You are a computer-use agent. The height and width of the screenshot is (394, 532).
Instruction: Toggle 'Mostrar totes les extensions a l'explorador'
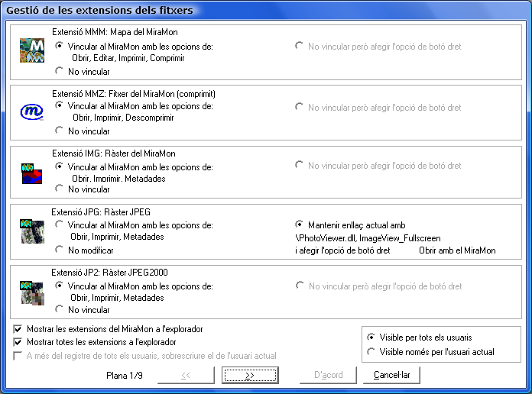pyautogui.click(x=18, y=342)
